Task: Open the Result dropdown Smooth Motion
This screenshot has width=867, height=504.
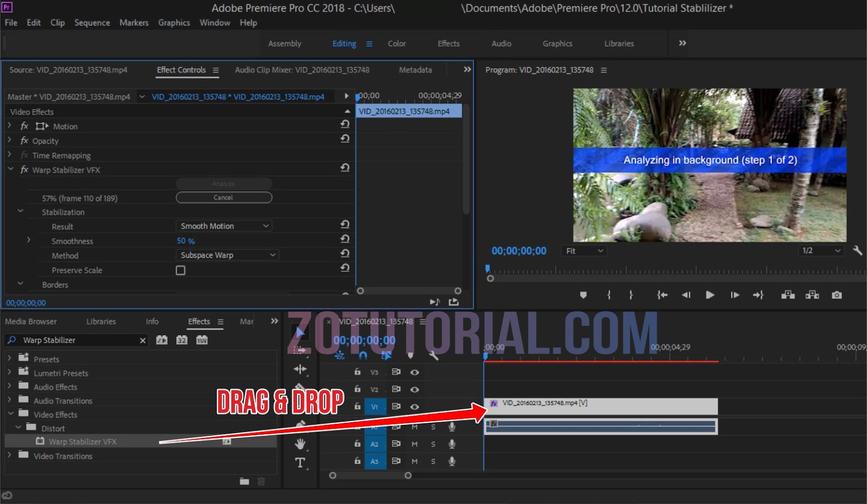Action: click(x=224, y=226)
